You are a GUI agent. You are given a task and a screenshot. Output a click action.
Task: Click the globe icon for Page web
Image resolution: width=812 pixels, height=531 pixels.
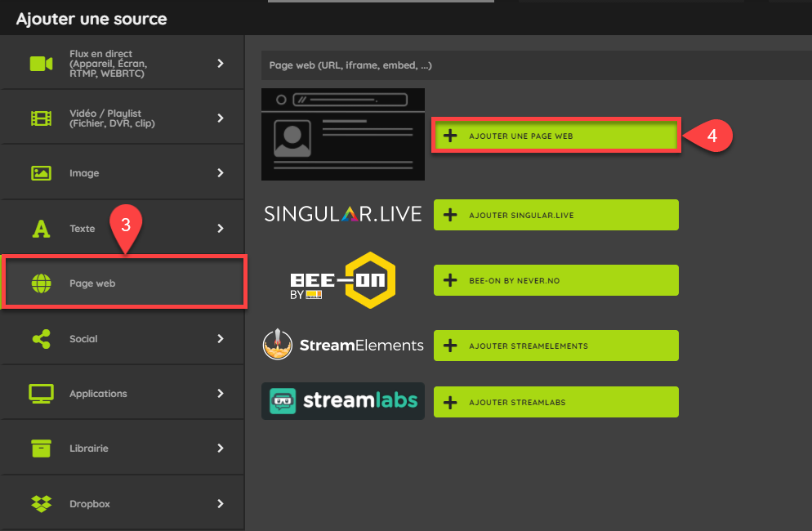pyautogui.click(x=42, y=283)
